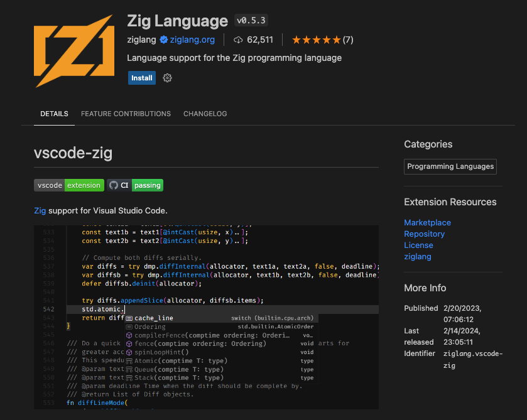This screenshot has height=420, width=527.
Task: Click the code completion demo screenshot
Action: 207,317
